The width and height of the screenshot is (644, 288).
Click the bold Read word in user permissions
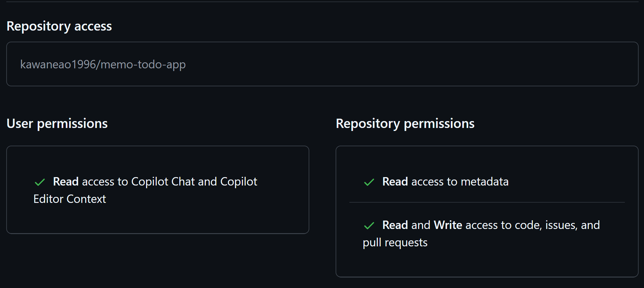pos(66,182)
